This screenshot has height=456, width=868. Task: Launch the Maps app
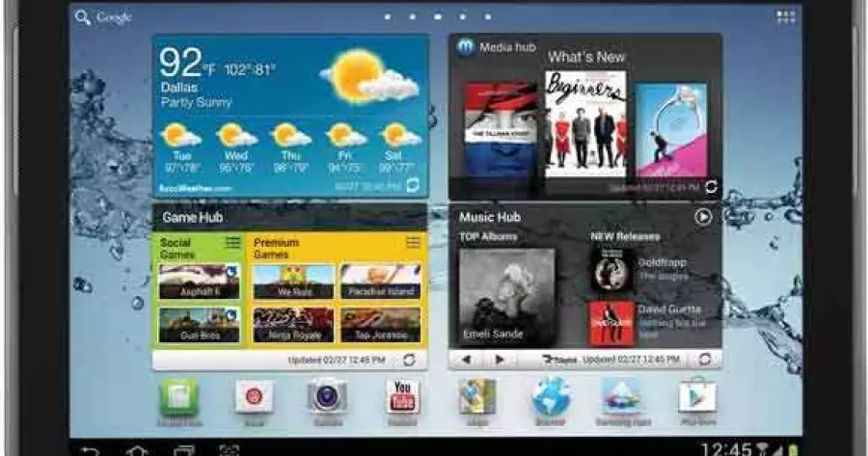(x=477, y=397)
